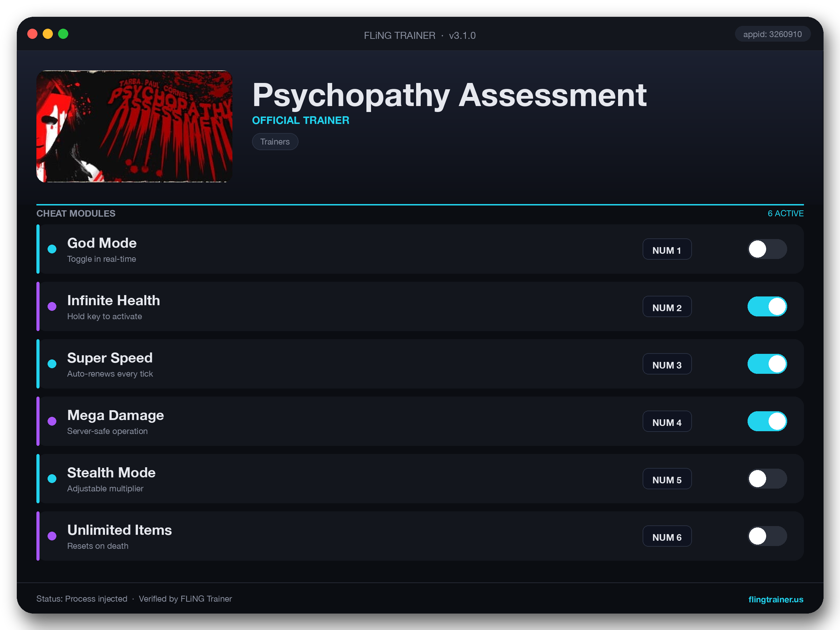Open the Trainers tag chip
The image size is (840, 630).
coord(275,142)
